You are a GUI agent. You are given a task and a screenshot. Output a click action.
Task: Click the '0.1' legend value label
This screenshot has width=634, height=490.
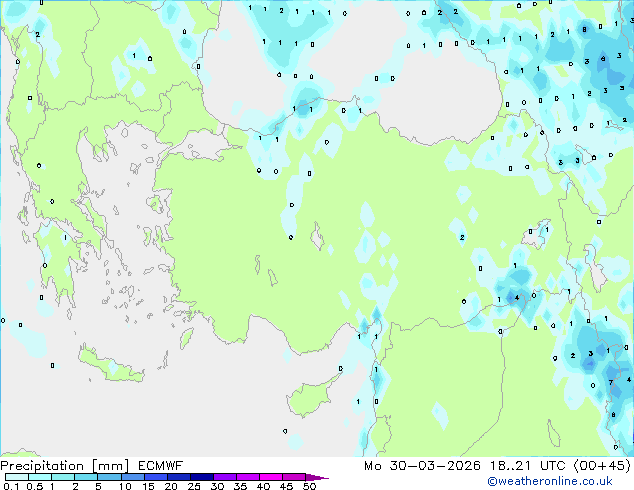pos(11,486)
